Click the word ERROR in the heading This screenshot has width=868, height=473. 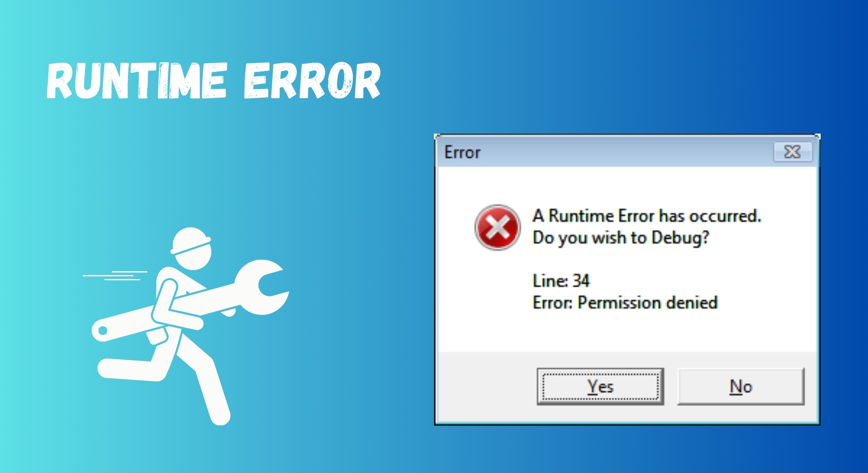[x=312, y=81]
